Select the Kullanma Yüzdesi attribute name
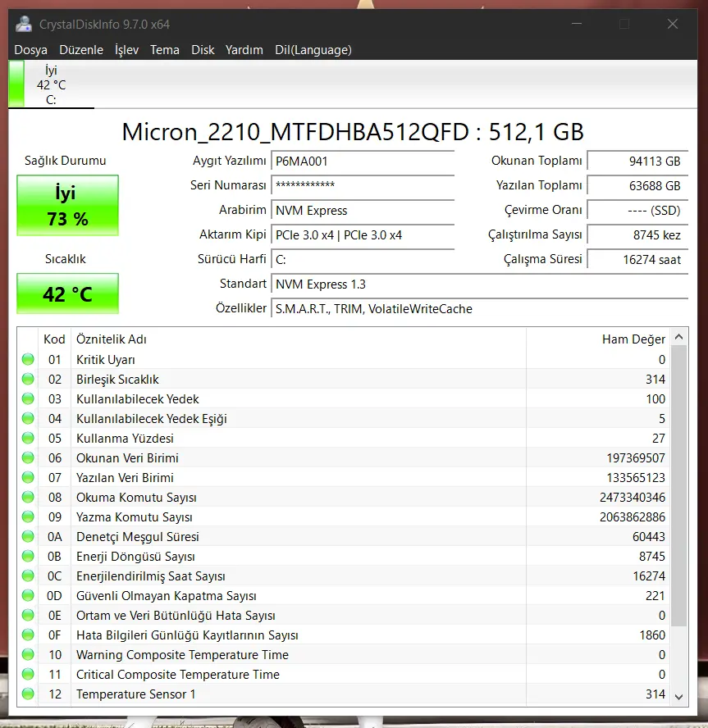Viewport: 708px width, 728px height. click(125, 439)
